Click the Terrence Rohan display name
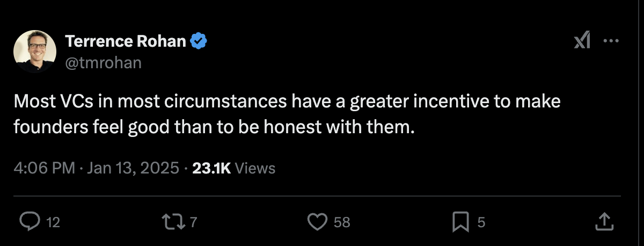Image resolution: width=644 pixels, height=246 pixels. 126,41
